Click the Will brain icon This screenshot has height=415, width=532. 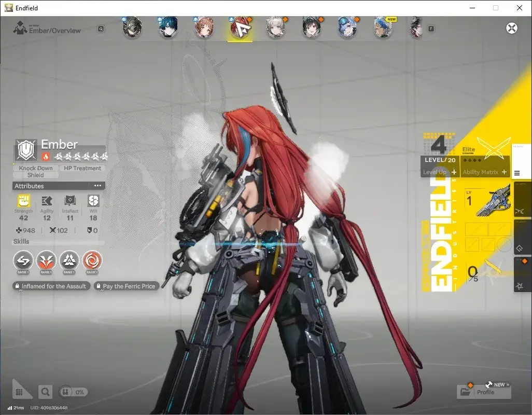93,201
